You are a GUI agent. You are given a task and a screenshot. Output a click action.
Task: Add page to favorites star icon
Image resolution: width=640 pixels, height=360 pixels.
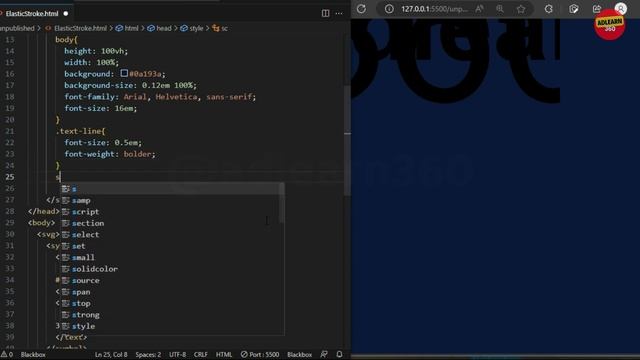(x=521, y=9)
